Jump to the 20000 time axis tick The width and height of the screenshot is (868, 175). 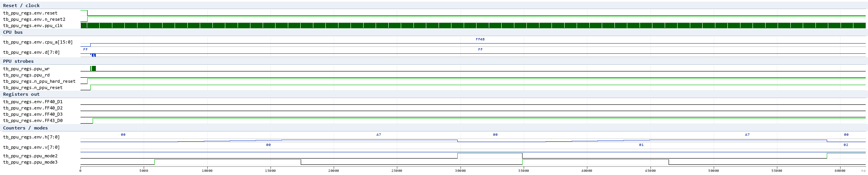point(334,171)
